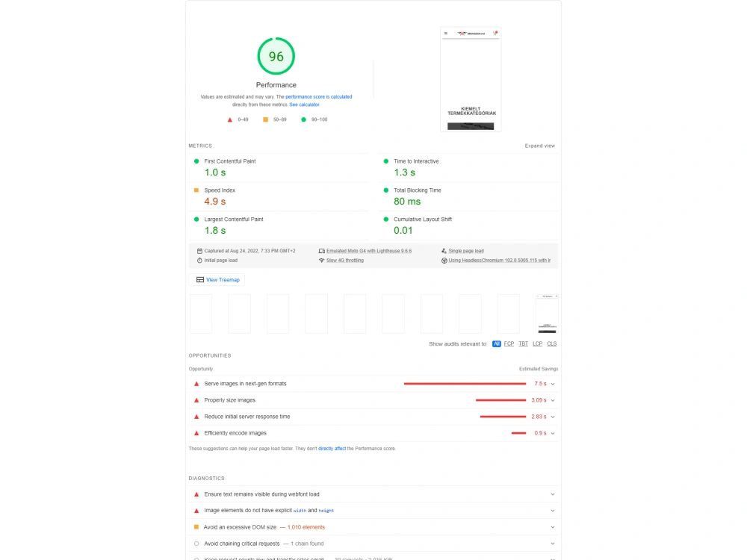The width and height of the screenshot is (747, 560).
Task: Expand 'Avoid chaining critical requests' chevron
Action: (553, 544)
